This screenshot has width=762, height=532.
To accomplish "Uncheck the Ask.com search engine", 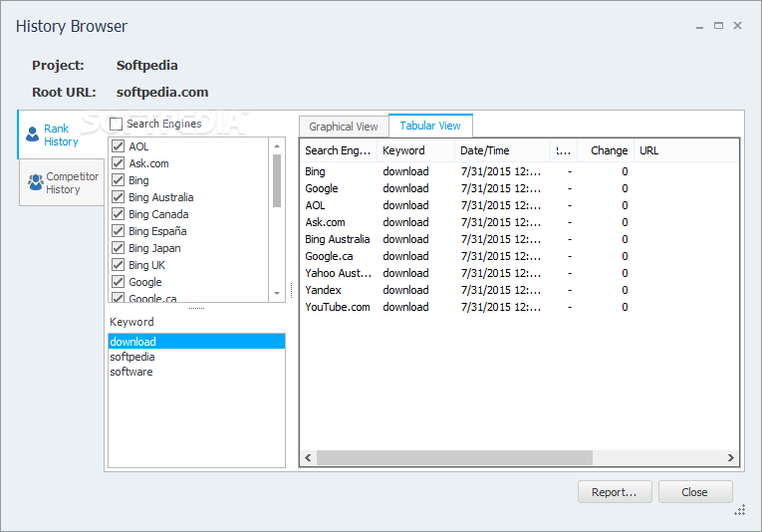I will (119, 163).
